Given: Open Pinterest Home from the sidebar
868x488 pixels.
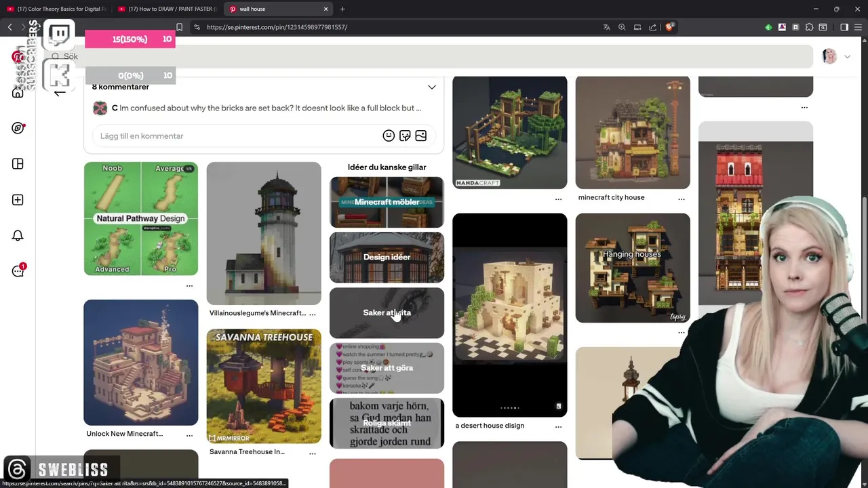Looking at the screenshot, I should pos(18,92).
